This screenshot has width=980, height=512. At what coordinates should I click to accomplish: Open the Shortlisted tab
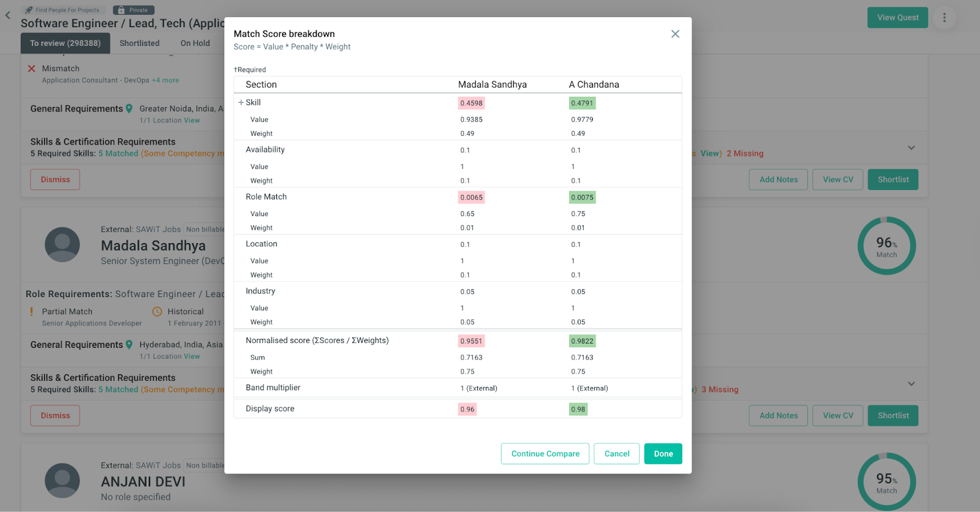[139, 43]
